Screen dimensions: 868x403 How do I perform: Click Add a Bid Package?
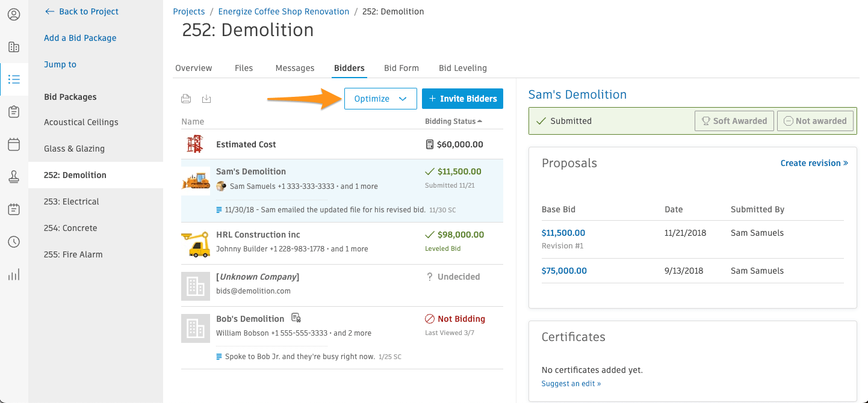(80, 38)
